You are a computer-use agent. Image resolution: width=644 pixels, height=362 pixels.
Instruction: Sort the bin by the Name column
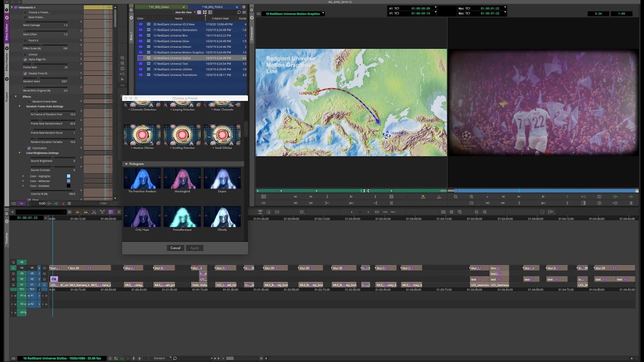pos(179,18)
